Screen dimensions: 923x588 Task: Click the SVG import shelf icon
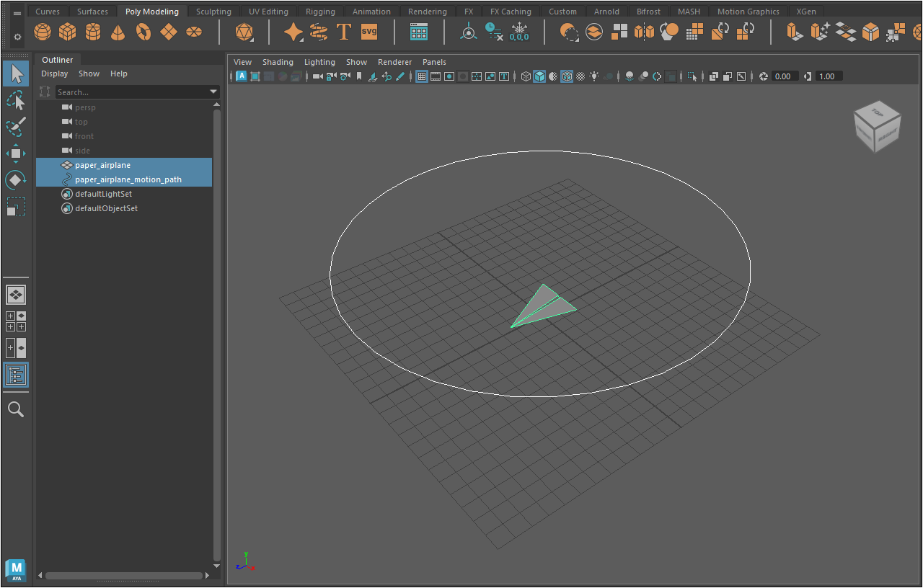(369, 32)
